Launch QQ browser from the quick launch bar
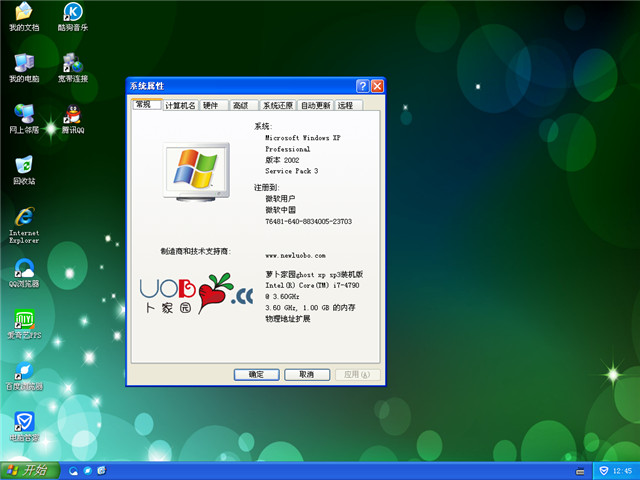The width and height of the screenshot is (640, 480). point(73,471)
